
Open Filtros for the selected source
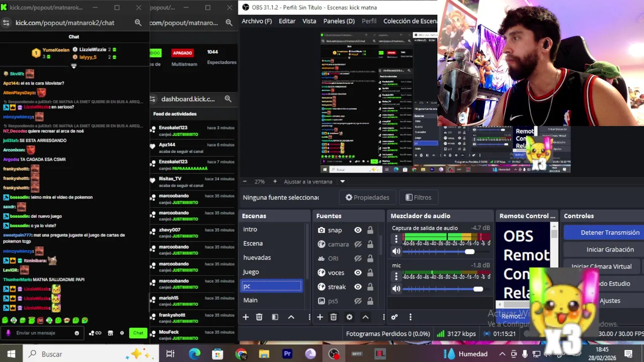(x=418, y=198)
